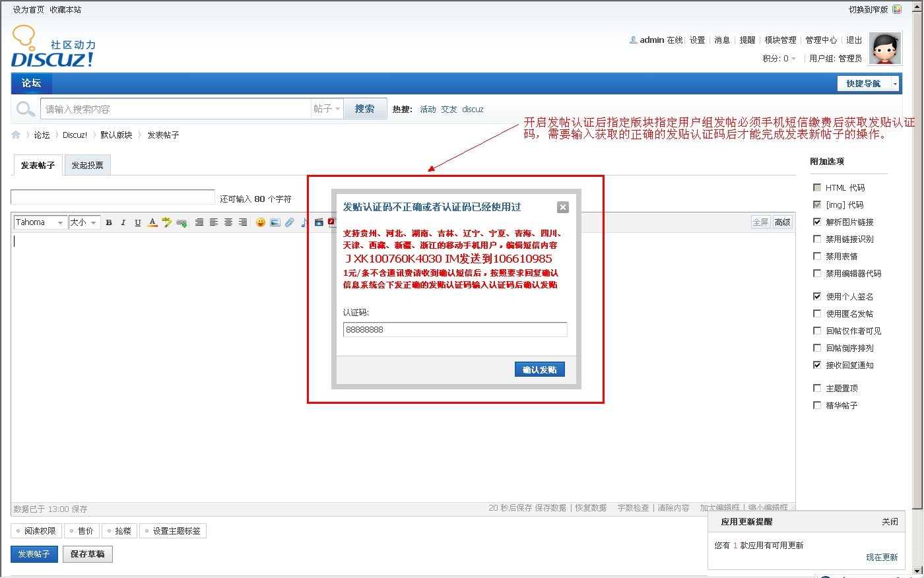Expand the 设置主题标签 option

pos(173,530)
